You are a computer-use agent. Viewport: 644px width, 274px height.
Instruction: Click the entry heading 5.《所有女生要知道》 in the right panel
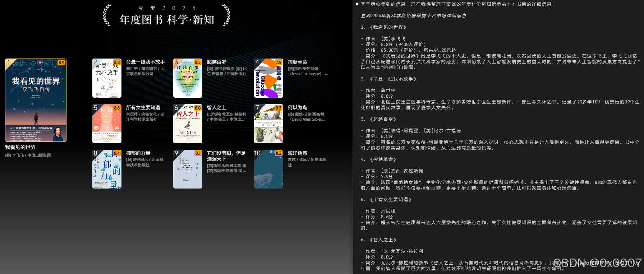pos(386,200)
